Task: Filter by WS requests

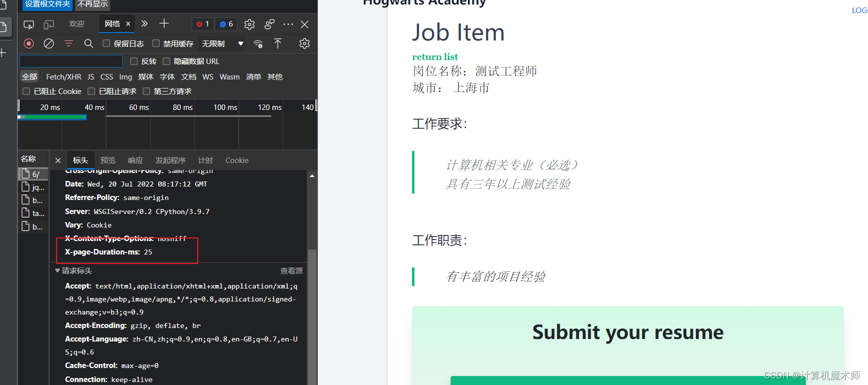Action: [208, 76]
